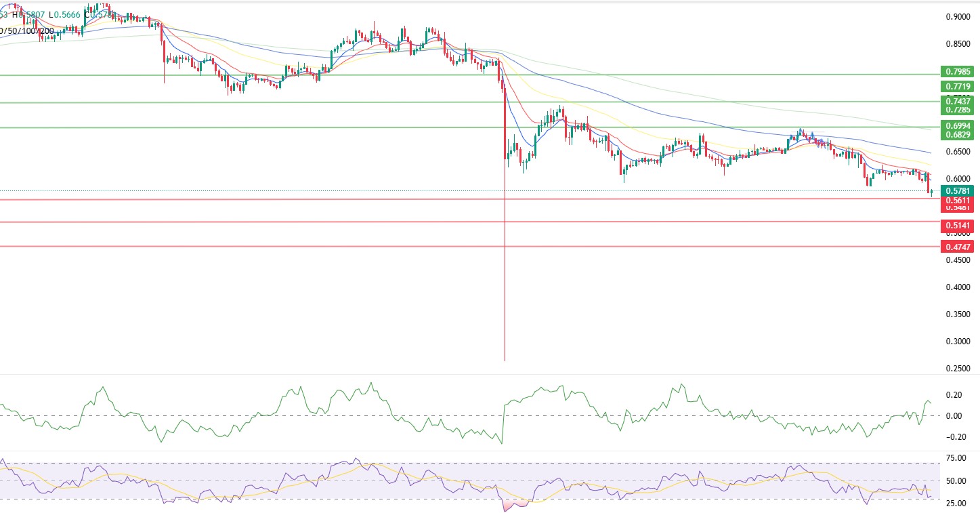Select the 0.7719 resistance price tag
The height and width of the screenshot is (513, 980).
click(x=956, y=87)
